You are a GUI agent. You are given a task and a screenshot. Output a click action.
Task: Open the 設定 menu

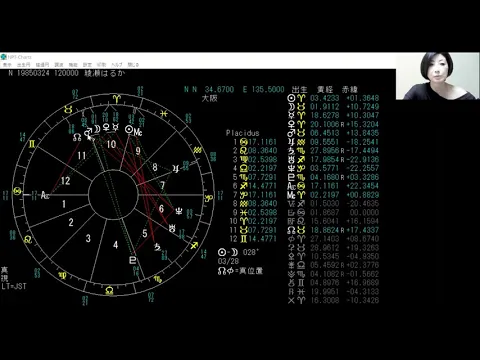point(87,65)
